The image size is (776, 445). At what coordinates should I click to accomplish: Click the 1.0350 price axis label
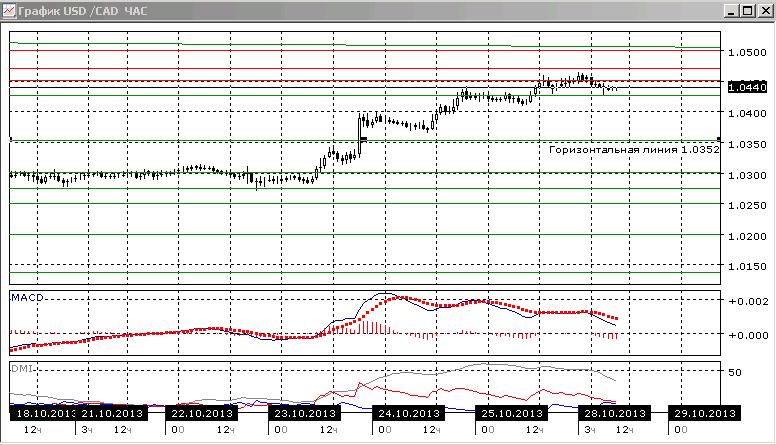click(747, 145)
